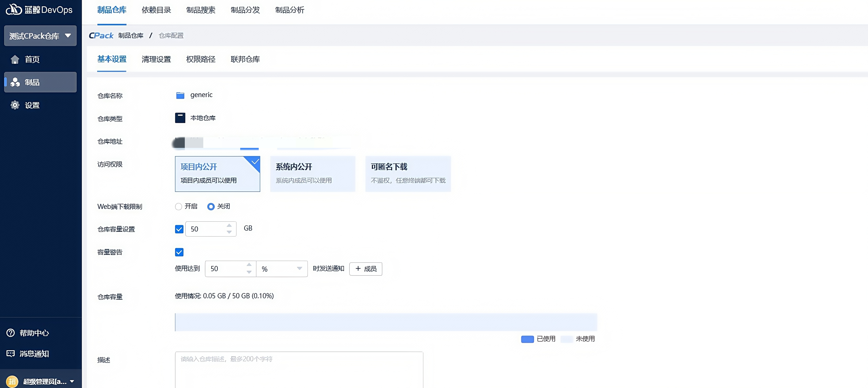The image size is (868, 388).
Task: Click the CPack logo in the breadcrumb
Action: point(101,35)
